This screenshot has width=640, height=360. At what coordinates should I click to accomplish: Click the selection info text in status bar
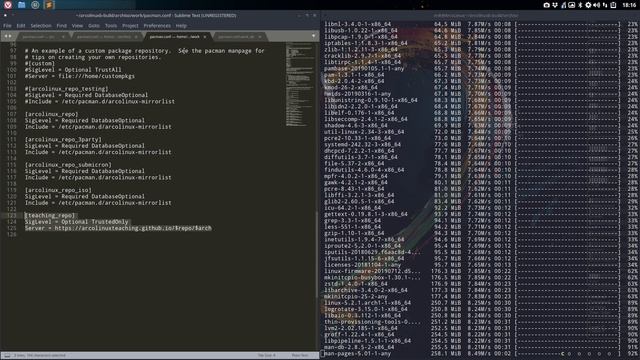point(40,356)
